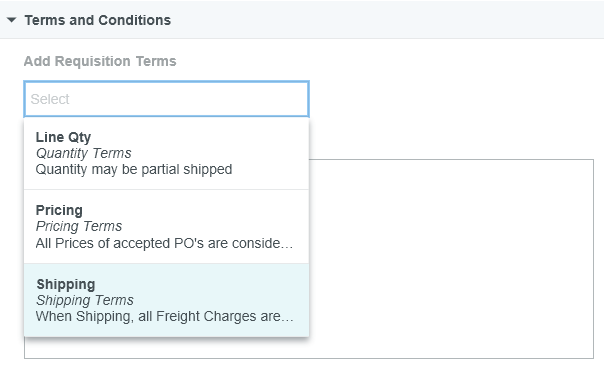Select the italic Quantity Terms subtitle
604x370 pixels.
tap(84, 153)
